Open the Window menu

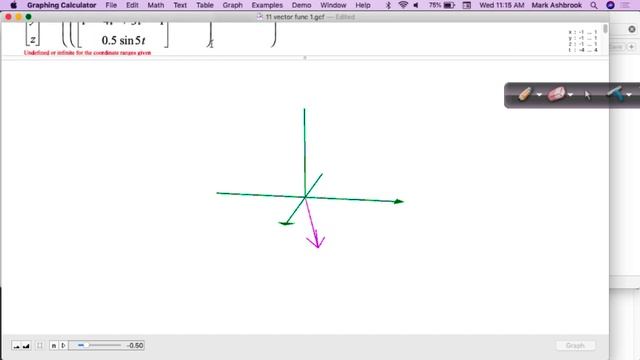(x=333, y=5)
